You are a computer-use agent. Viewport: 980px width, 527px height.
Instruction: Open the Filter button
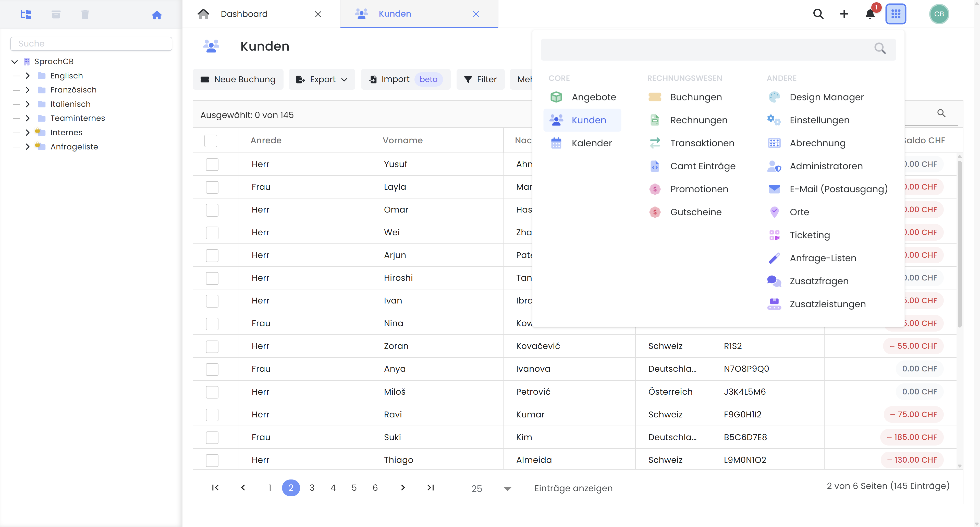(480, 79)
